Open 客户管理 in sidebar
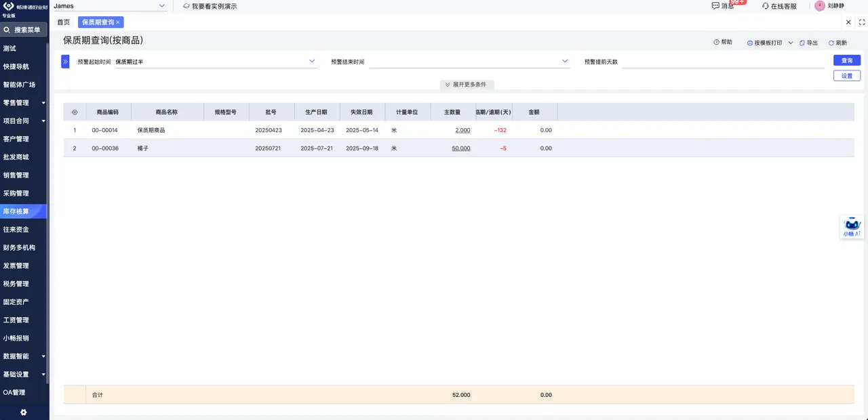The height and width of the screenshot is (420, 868). [x=16, y=139]
